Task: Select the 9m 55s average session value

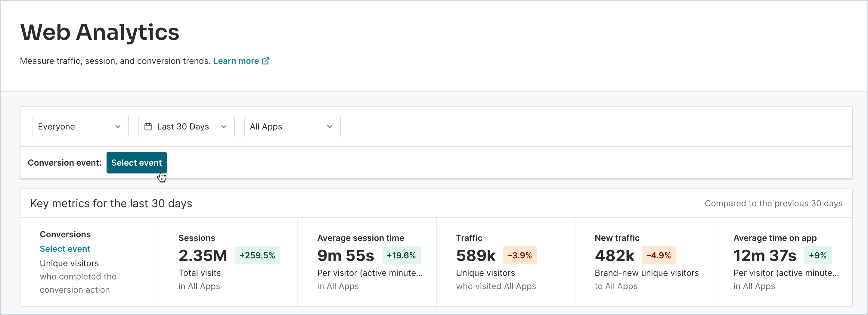Action: (x=346, y=256)
